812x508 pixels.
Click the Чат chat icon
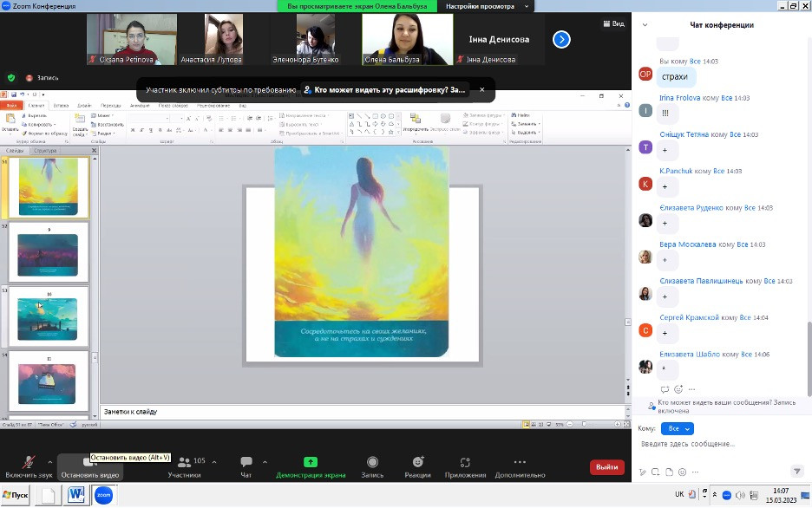coord(246,464)
